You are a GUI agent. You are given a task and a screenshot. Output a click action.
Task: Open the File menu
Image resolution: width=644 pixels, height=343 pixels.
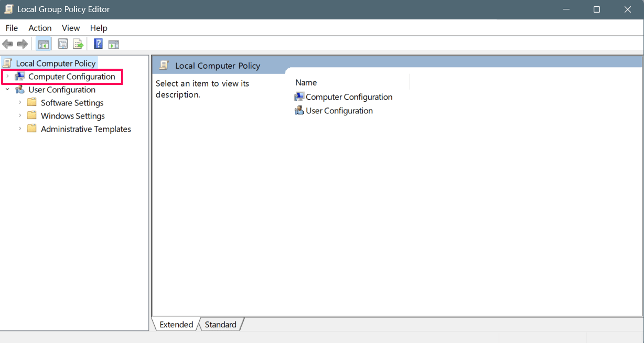point(12,28)
